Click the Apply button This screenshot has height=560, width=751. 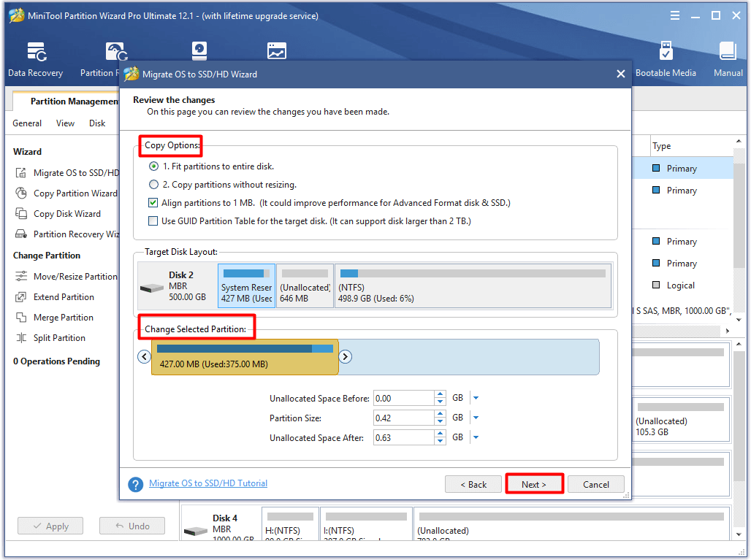(50, 526)
